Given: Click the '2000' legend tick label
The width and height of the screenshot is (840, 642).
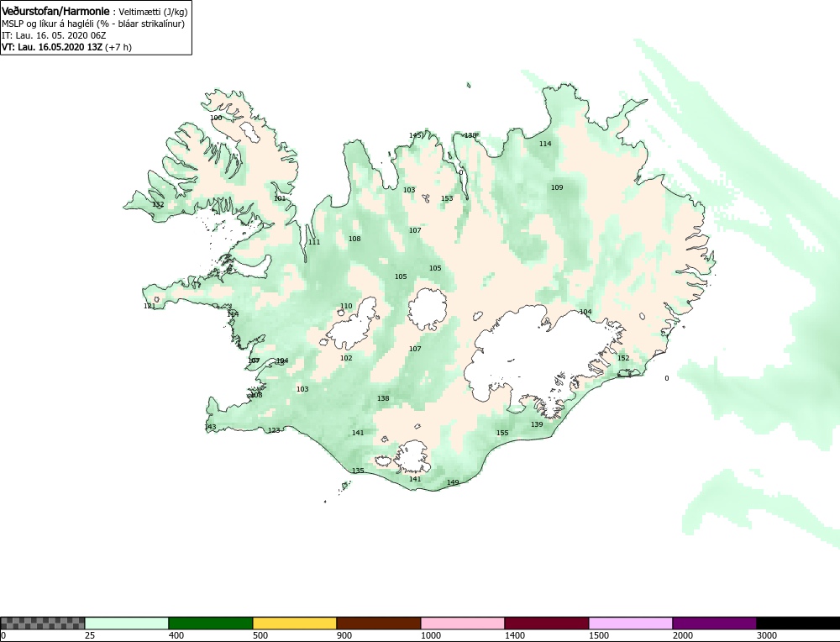Looking at the screenshot, I should click(682, 635).
